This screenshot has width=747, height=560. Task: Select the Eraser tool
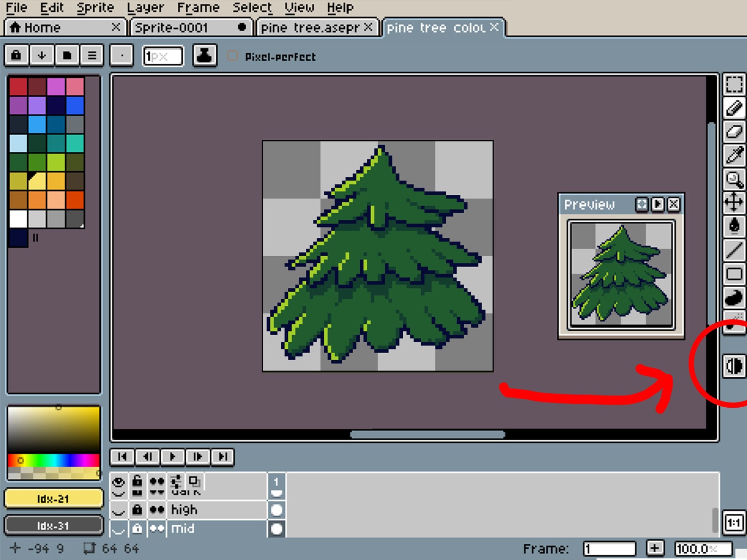pyautogui.click(x=734, y=132)
